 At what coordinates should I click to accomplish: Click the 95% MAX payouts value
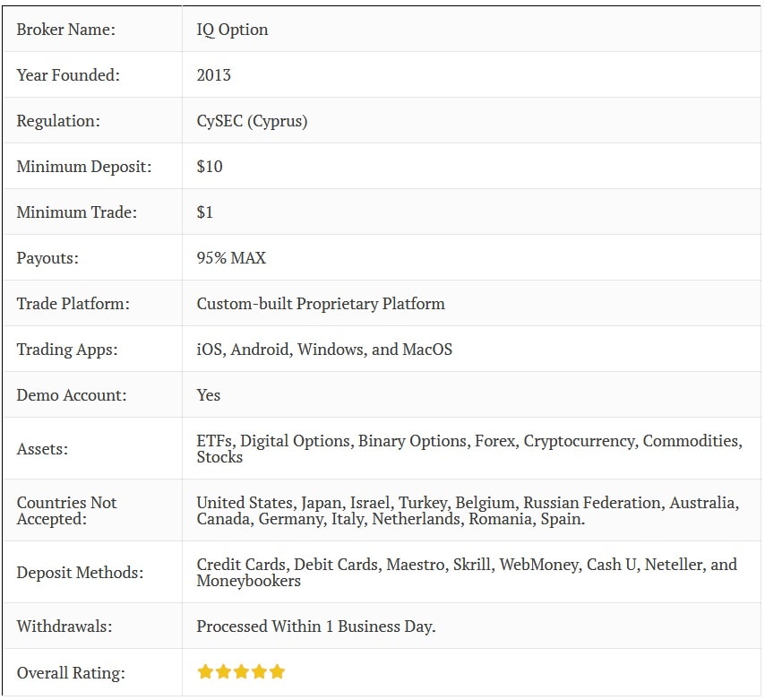(231, 258)
